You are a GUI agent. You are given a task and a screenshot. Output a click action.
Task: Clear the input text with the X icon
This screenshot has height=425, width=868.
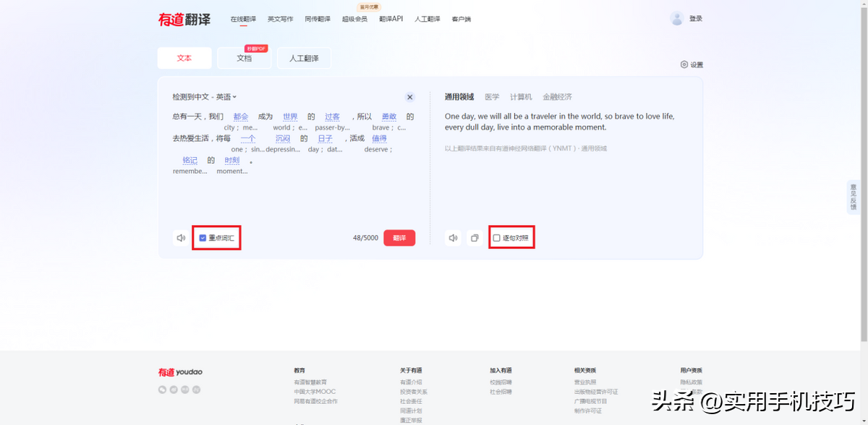pyautogui.click(x=409, y=96)
